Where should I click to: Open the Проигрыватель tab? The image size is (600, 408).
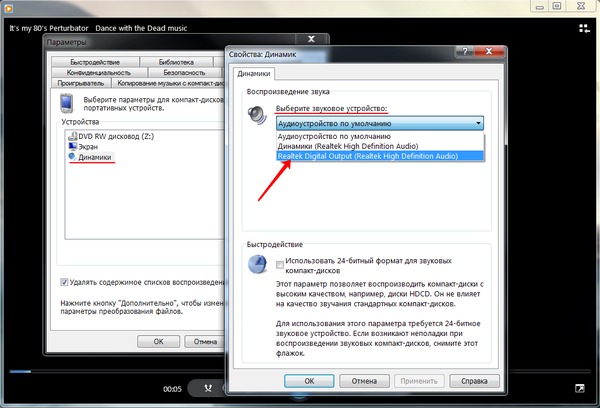click(x=81, y=83)
